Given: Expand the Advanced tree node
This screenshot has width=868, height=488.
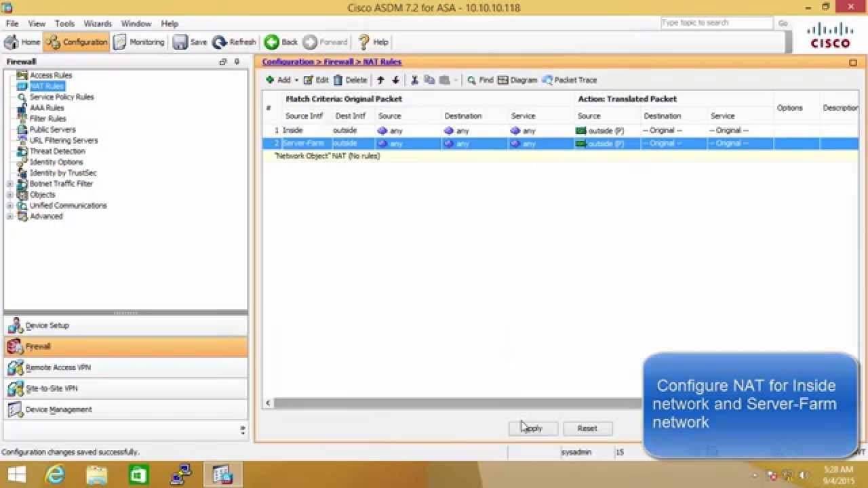Looking at the screenshot, I should [9, 216].
